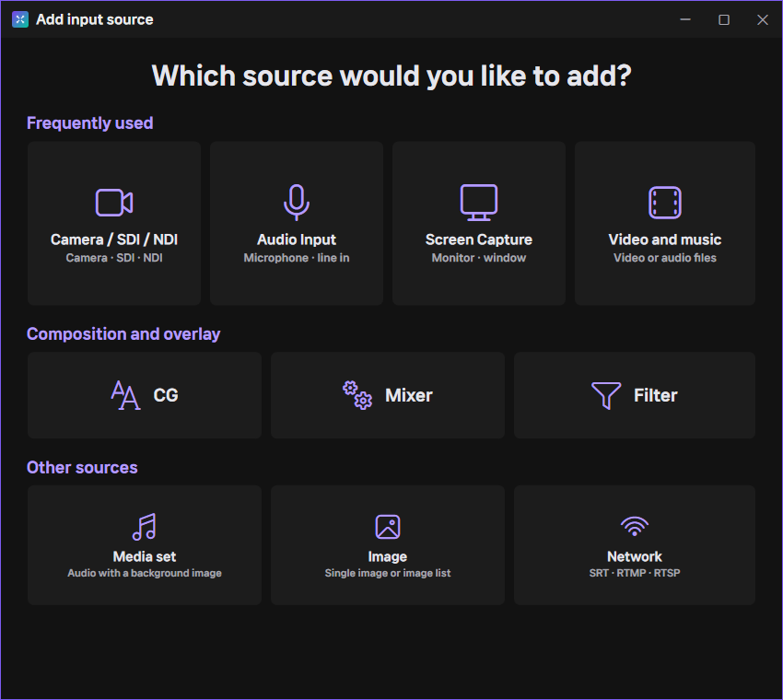
Task: Click the app logo in title bar
Action: pyautogui.click(x=20, y=19)
